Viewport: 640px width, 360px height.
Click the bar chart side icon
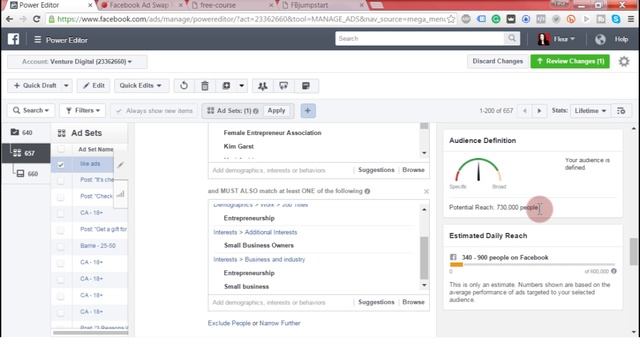(120, 194)
